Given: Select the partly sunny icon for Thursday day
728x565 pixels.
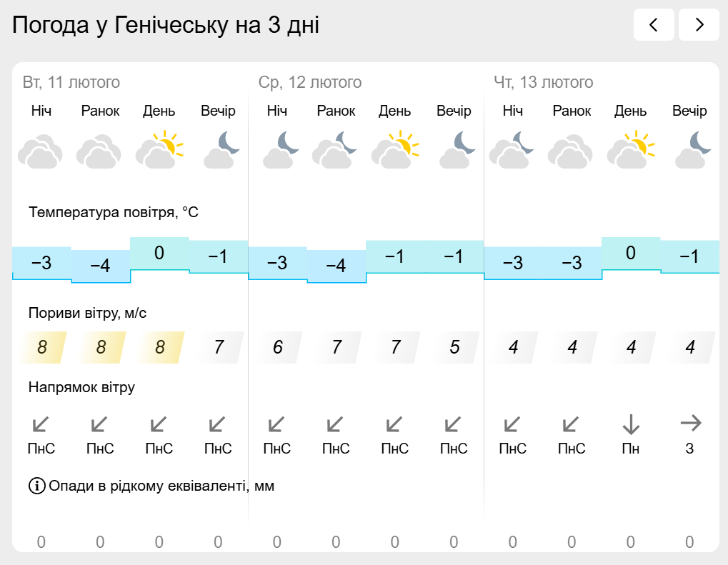Looking at the screenshot, I should tap(631, 149).
